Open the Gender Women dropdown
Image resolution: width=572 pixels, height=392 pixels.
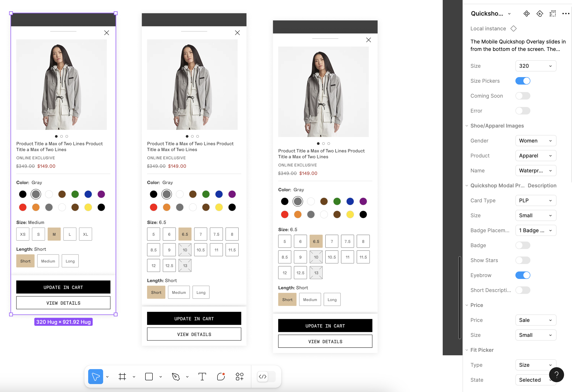[x=536, y=141]
